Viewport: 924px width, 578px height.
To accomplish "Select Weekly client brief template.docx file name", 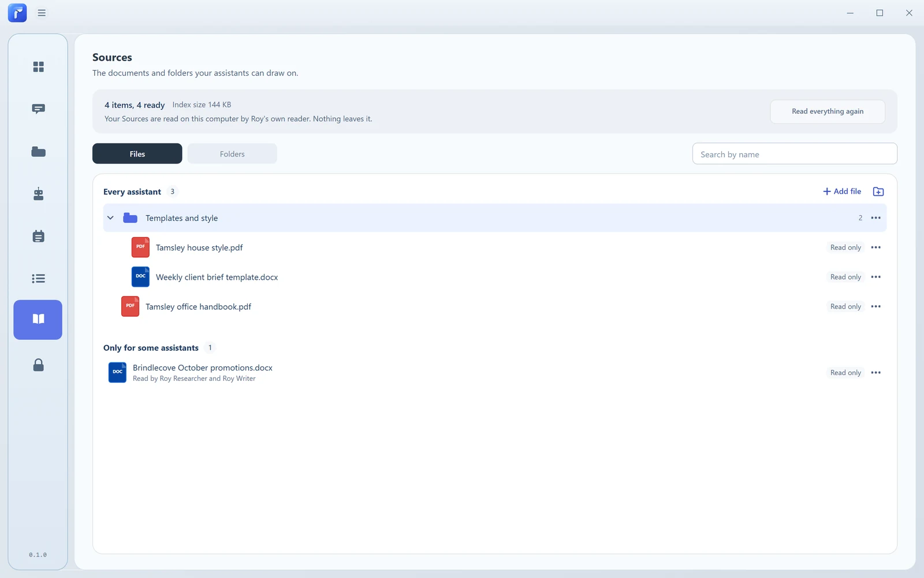I will tap(217, 277).
